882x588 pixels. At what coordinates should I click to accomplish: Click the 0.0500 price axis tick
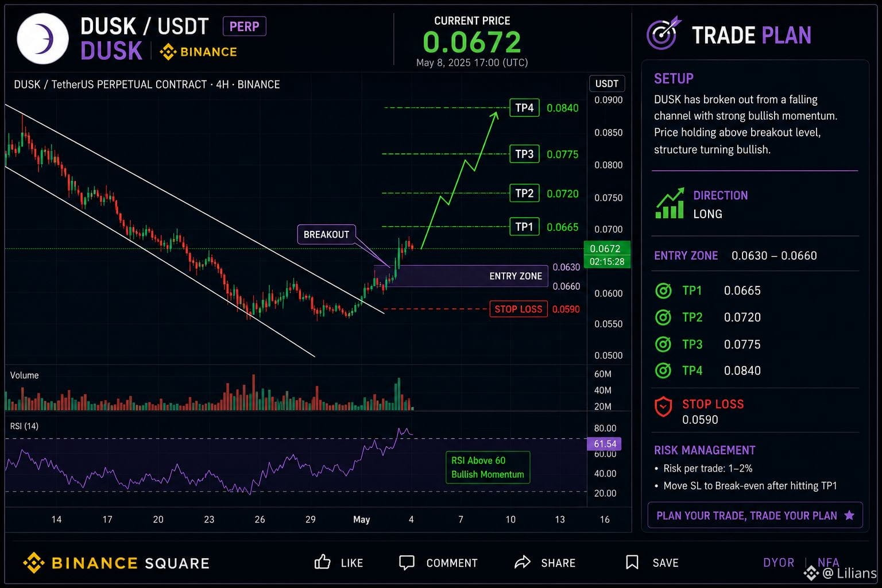pos(609,355)
